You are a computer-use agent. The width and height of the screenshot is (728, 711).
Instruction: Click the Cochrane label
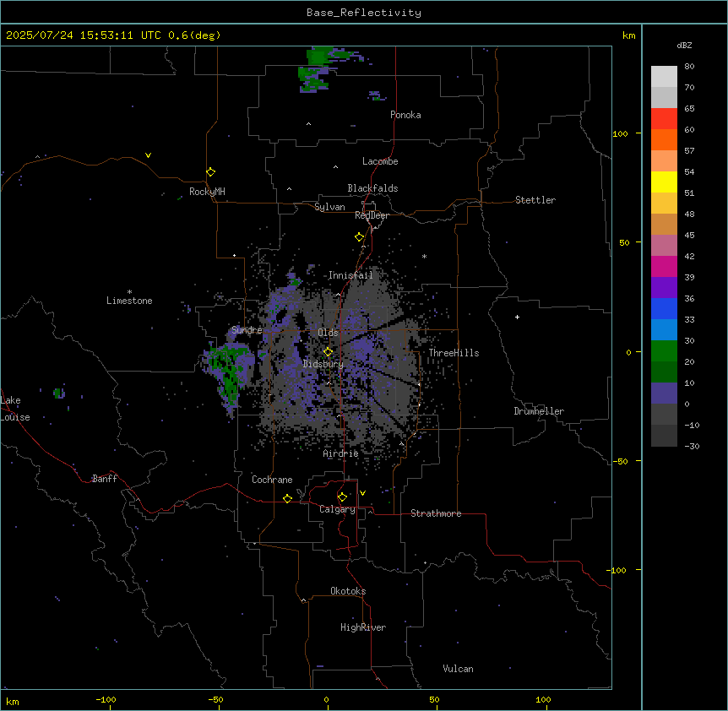272,480
